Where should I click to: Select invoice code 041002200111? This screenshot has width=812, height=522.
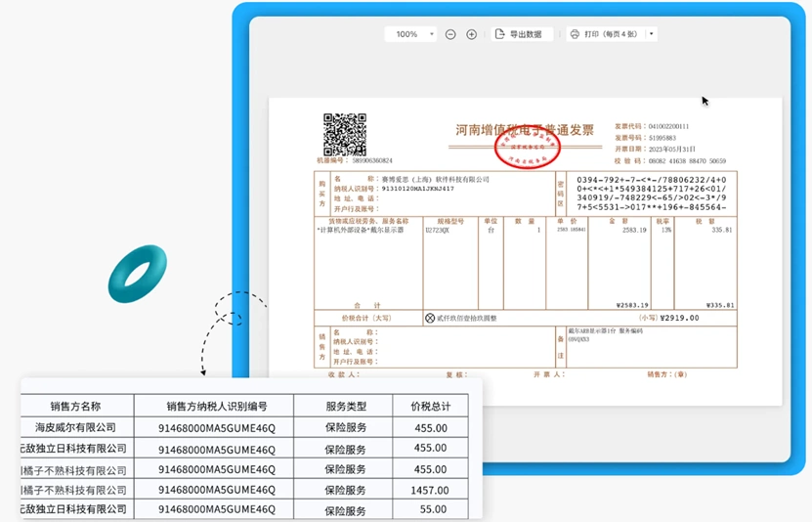[668, 126]
